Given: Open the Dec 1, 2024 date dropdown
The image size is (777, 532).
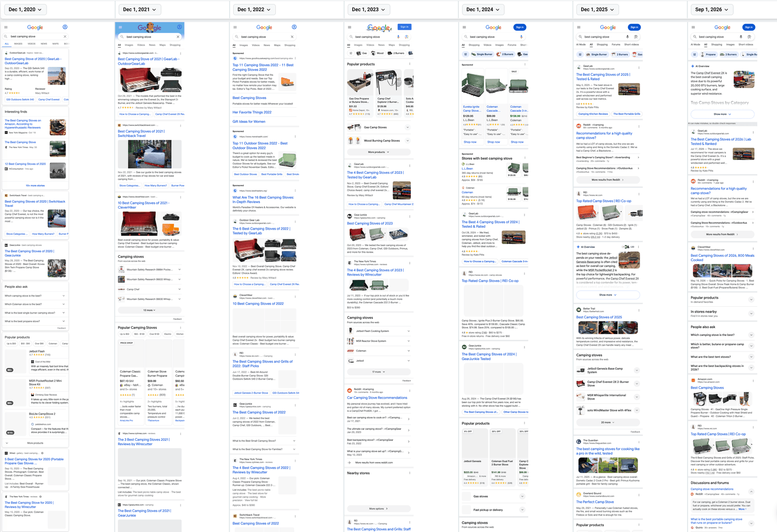Looking at the screenshot, I should (483, 9).
